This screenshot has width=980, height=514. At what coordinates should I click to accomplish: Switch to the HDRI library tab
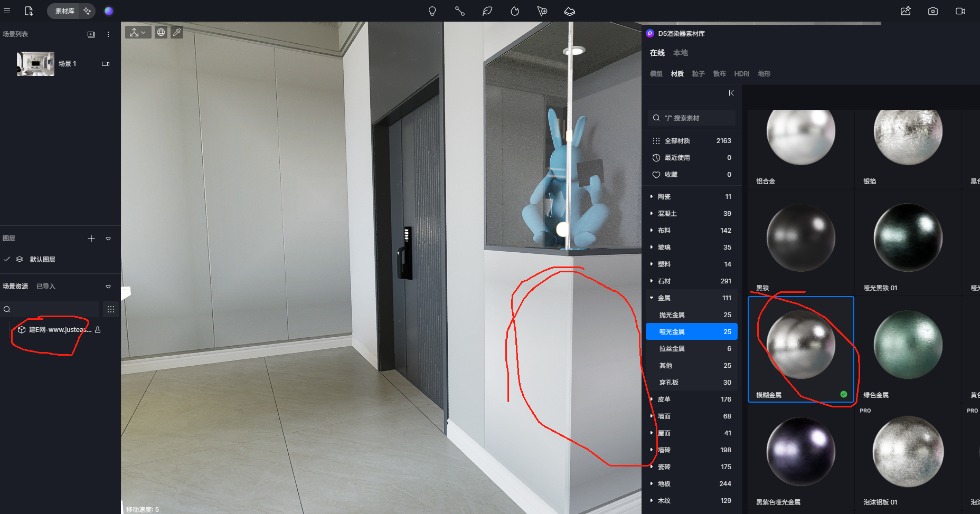coord(741,74)
